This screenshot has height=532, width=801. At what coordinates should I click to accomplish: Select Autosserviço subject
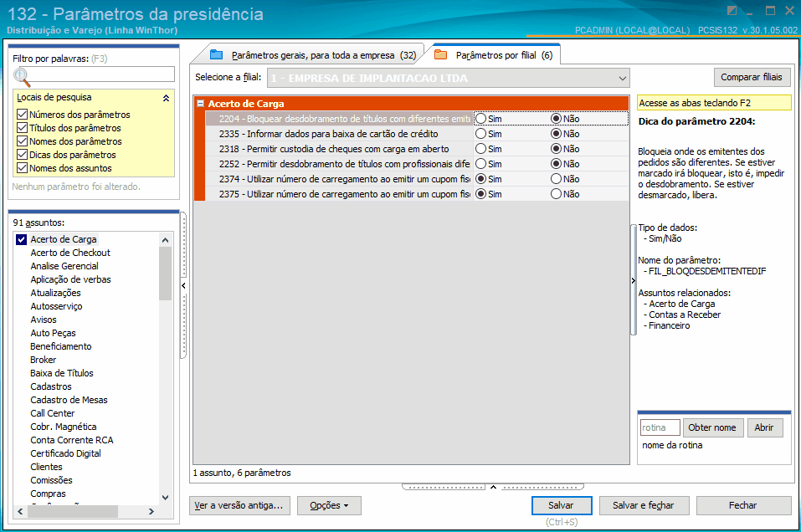click(x=56, y=306)
